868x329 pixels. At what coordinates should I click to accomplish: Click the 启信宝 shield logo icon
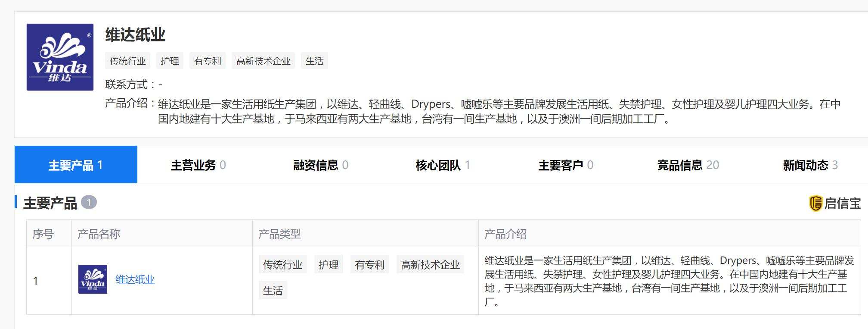tap(815, 203)
